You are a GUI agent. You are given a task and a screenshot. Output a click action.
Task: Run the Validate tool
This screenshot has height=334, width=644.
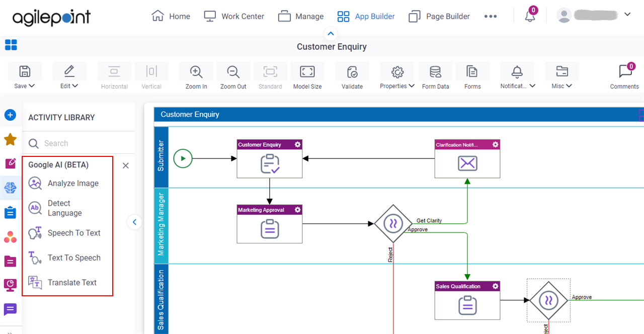pyautogui.click(x=352, y=72)
